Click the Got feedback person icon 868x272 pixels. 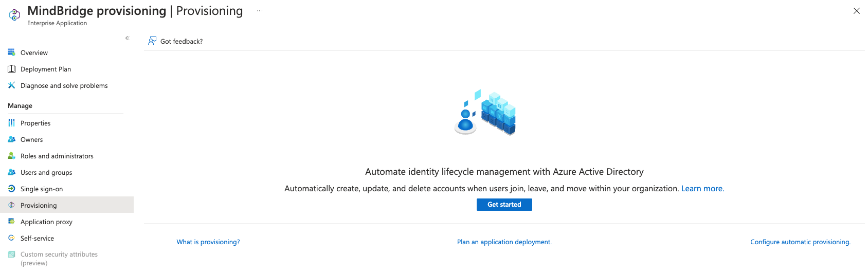pos(152,41)
